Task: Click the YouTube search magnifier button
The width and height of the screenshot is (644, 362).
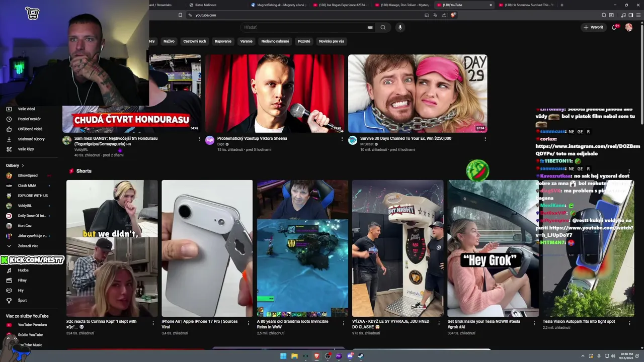Action: (x=383, y=27)
